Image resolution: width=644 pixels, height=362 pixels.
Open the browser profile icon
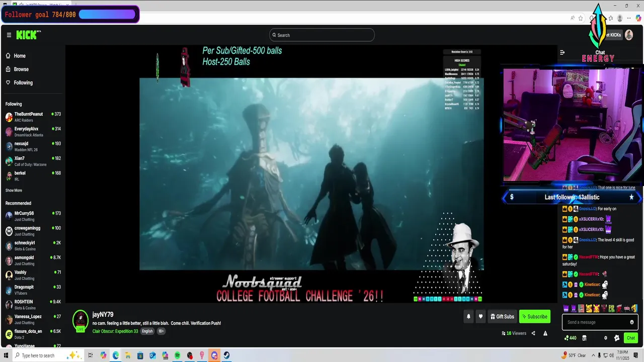coord(620,18)
